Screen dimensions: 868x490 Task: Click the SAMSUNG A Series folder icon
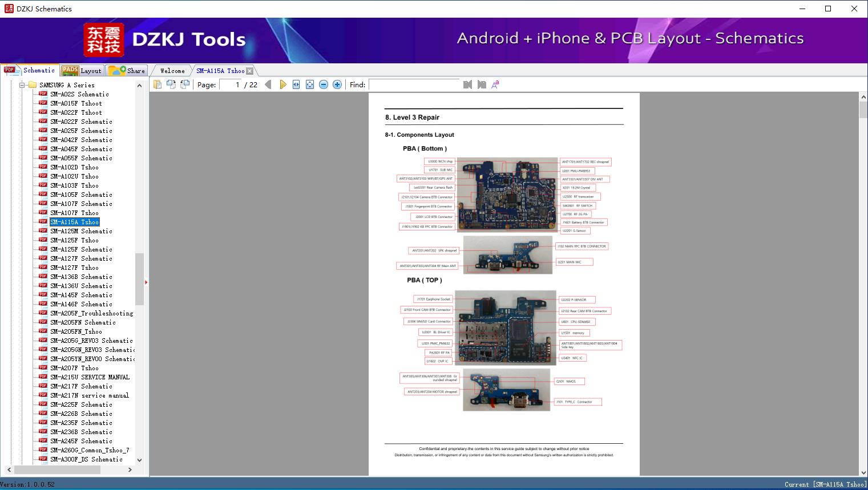point(32,85)
